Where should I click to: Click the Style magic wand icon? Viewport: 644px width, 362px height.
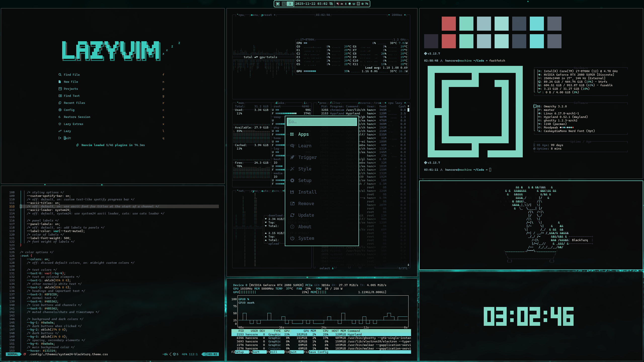[x=292, y=169]
